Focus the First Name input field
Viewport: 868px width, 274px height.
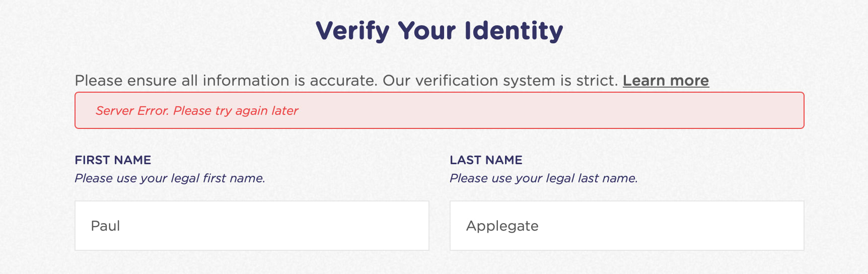(x=252, y=226)
